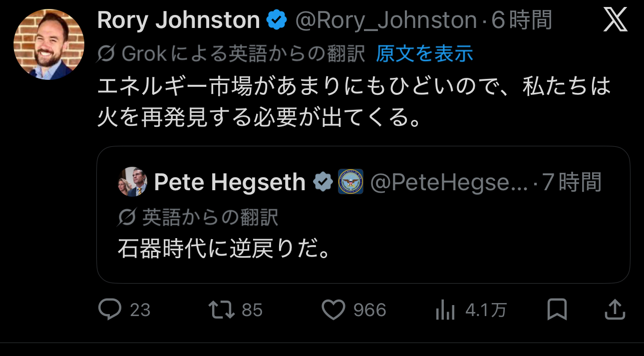
Task: Open Rory Johnston's profile picture
Action: click(x=49, y=44)
